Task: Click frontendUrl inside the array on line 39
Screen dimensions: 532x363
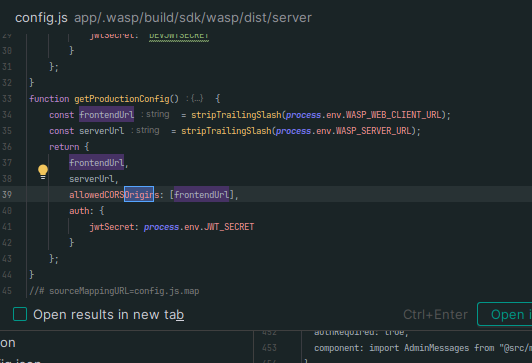Action: coord(202,195)
